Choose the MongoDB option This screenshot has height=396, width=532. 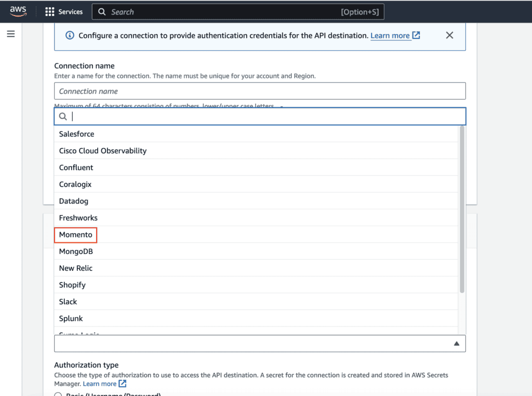[256, 251]
